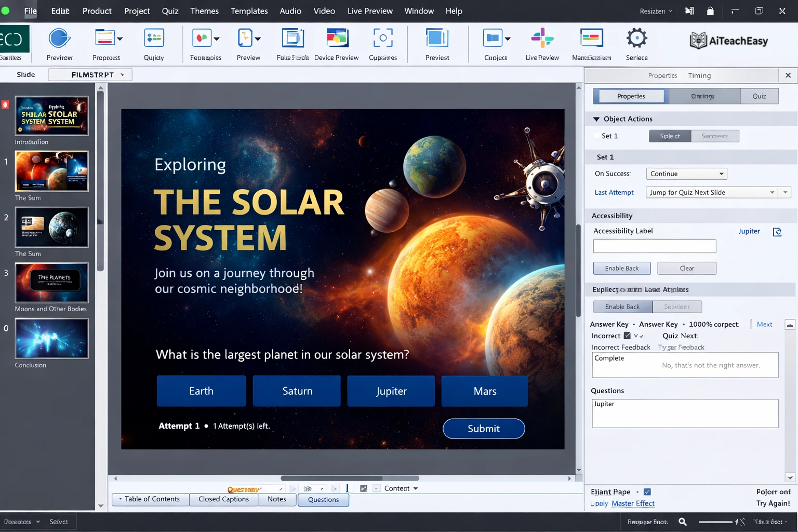Image resolution: width=798 pixels, height=532 pixels.
Task: Open the Quiz menu
Action: pyautogui.click(x=170, y=10)
